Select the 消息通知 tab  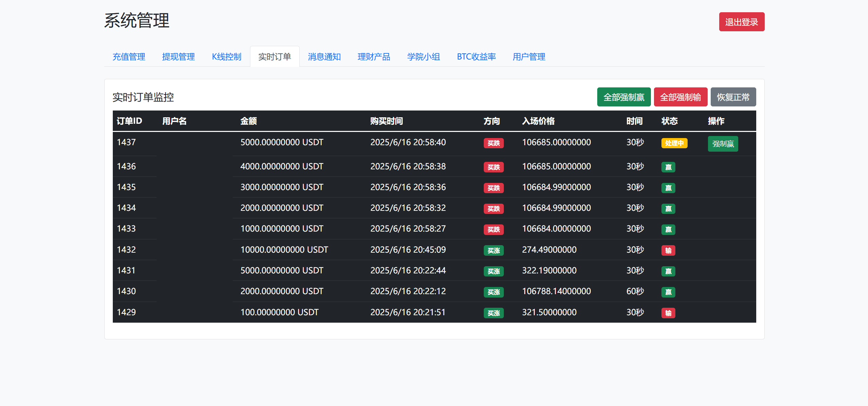pos(324,57)
